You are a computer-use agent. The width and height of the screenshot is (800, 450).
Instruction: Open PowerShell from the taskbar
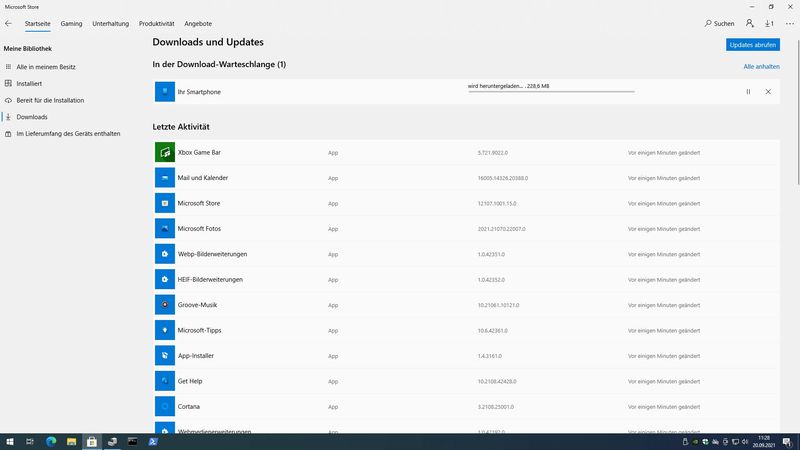pos(153,442)
